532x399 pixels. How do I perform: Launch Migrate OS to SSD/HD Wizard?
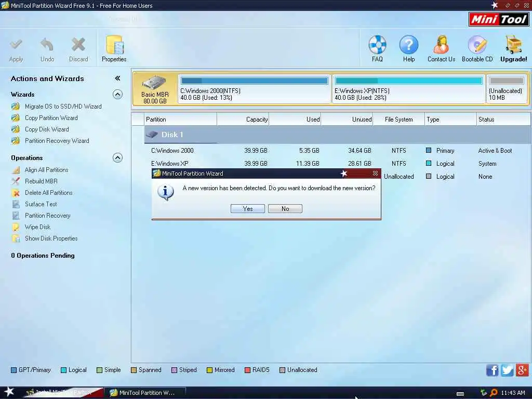coord(63,107)
